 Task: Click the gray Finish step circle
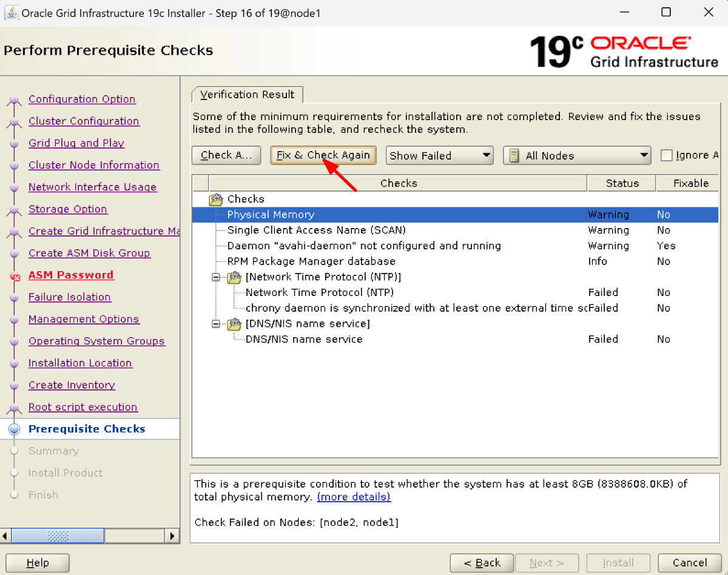click(x=13, y=495)
